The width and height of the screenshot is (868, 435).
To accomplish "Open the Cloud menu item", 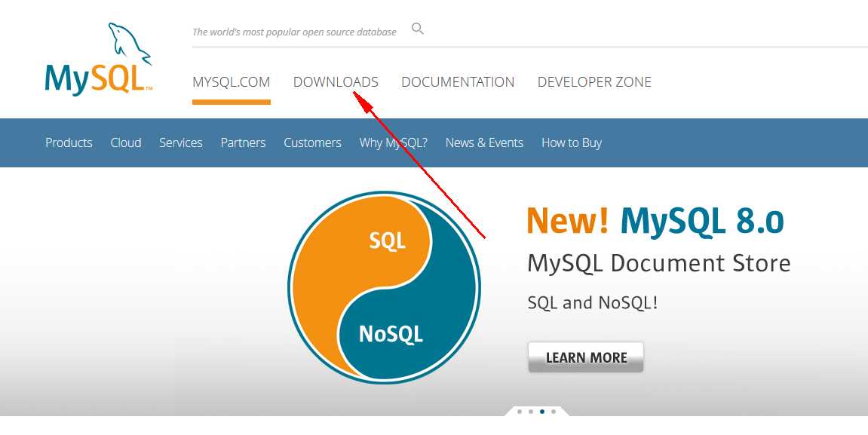I will pyautogui.click(x=126, y=142).
